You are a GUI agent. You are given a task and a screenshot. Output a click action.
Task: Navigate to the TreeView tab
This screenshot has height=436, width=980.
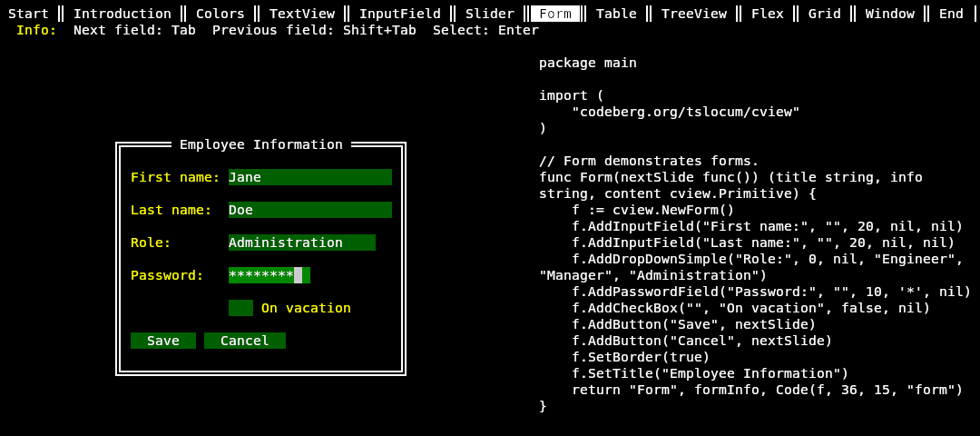[x=693, y=14]
